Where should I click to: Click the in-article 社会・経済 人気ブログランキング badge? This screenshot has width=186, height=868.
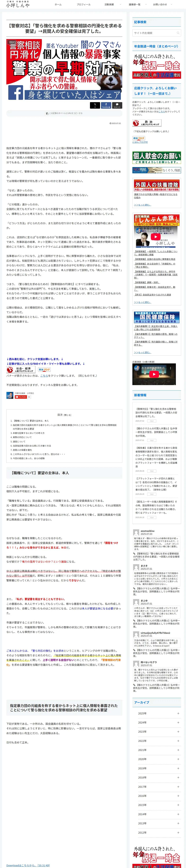21,370
